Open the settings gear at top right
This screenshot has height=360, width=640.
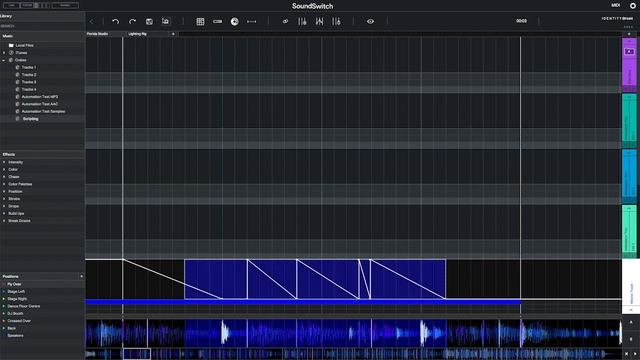click(x=633, y=5)
